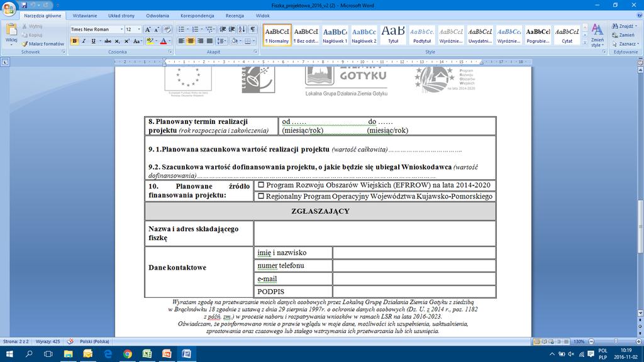Screen dimensions: 644x362
Task: Adjust the zoom slider in status bar
Action: pos(615,341)
